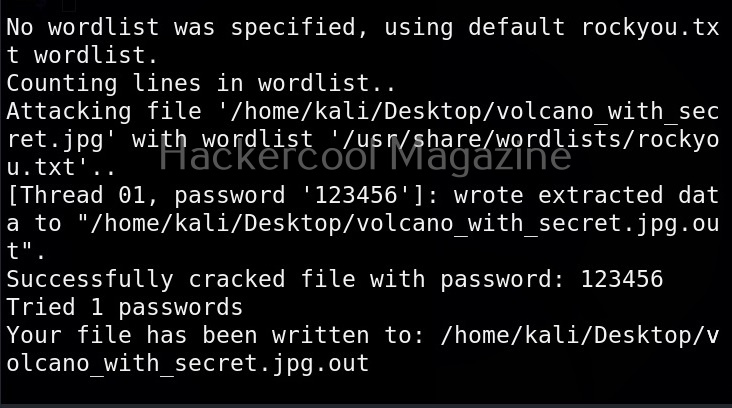Viewport: 732px width, 408px height.
Task: Click the 'ret.jpg'' text
Action: tap(61, 139)
